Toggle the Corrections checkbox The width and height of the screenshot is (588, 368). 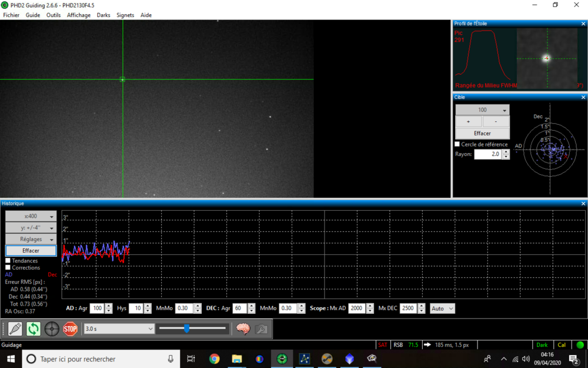8,268
